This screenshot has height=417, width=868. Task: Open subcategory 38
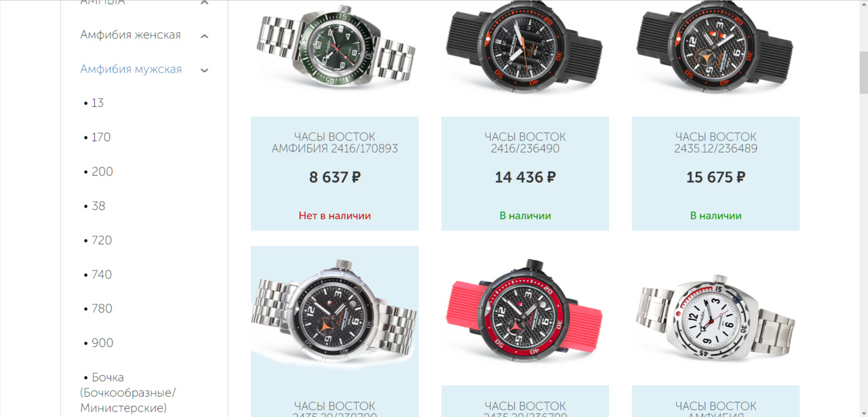click(x=95, y=205)
